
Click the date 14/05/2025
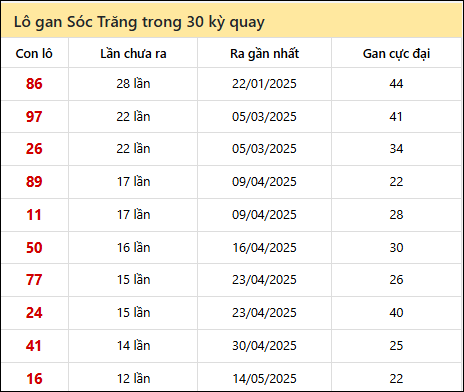click(264, 379)
